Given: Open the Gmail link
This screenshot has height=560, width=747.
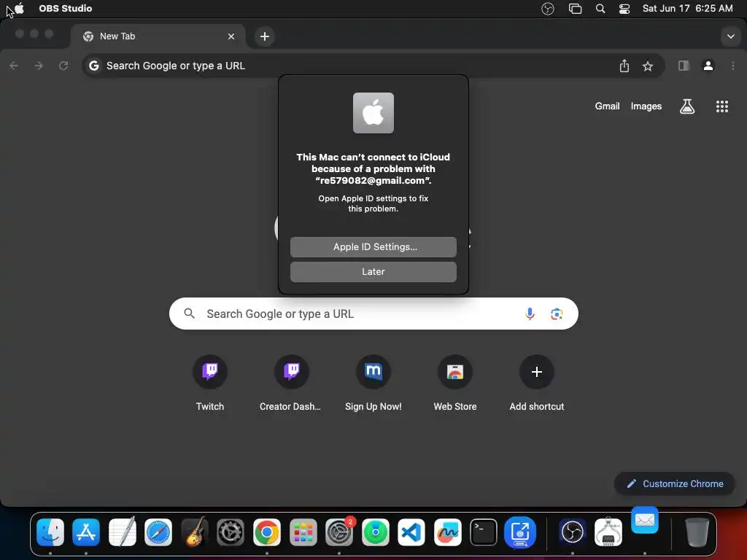Looking at the screenshot, I should coord(607,106).
